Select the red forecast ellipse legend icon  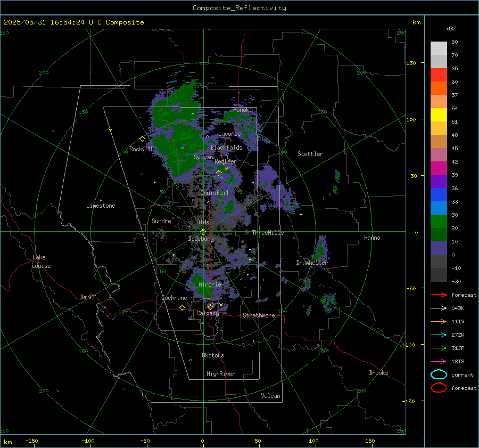pos(439,388)
